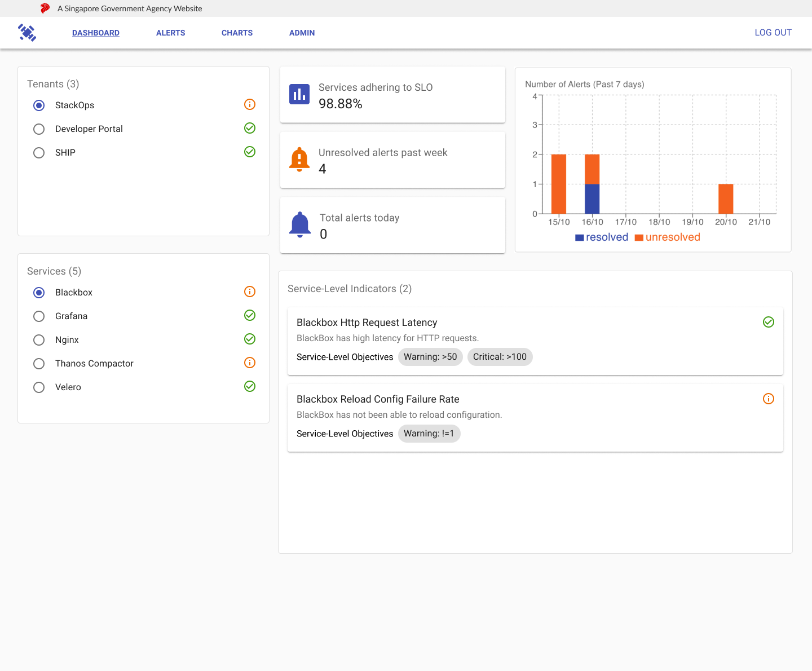This screenshot has width=812, height=671.
Task: Click the Total alerts today label
Action: (x=360, y=218)
